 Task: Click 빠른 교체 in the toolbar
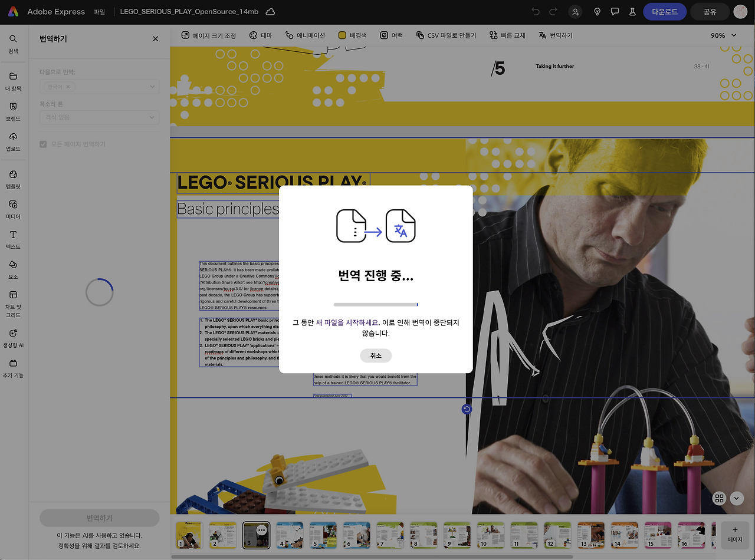point(507,35)
